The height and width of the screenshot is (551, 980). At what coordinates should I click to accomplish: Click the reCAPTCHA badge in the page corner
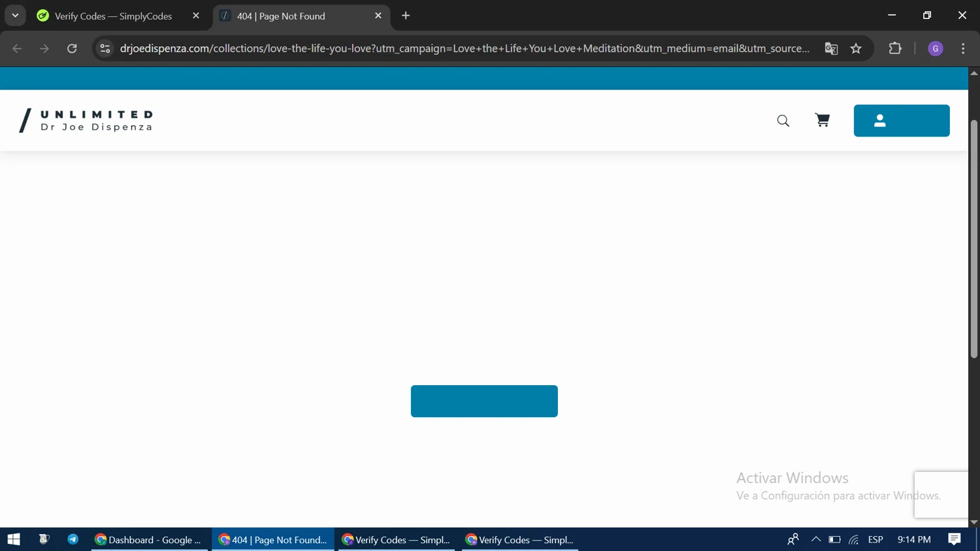tap(941, 495)
